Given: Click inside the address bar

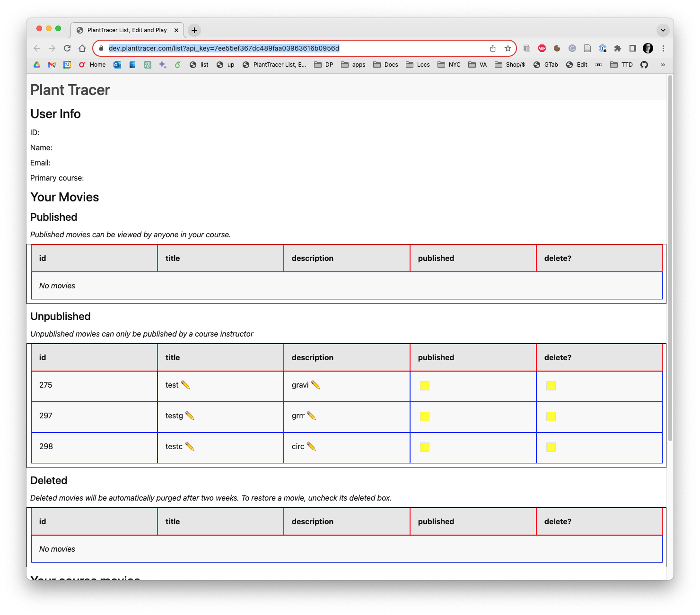Looking at the screenshot, I should 284,48.
